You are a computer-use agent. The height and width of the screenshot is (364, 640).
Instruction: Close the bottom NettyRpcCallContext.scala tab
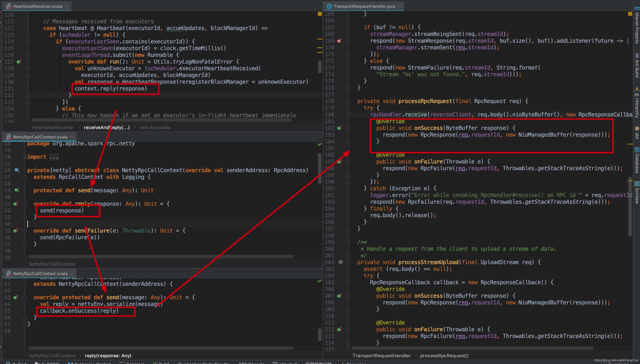pyautogui.click(x=72, y=274)
